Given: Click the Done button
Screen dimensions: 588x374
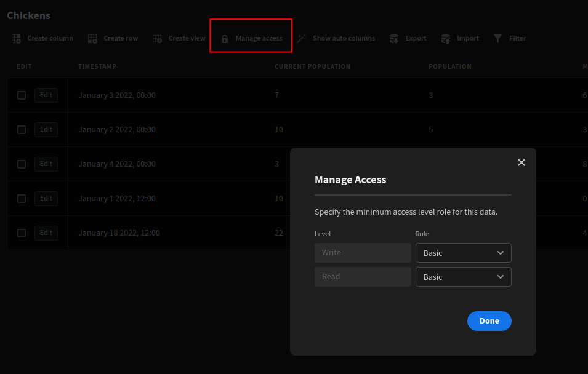Looking at the screenshot, I should [x=489, y=321].
